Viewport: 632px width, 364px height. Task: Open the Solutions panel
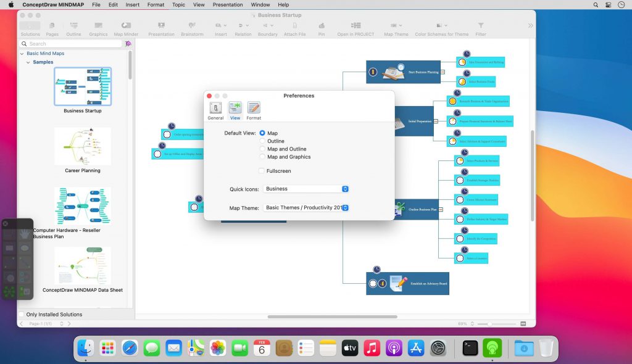coord(30,26)
